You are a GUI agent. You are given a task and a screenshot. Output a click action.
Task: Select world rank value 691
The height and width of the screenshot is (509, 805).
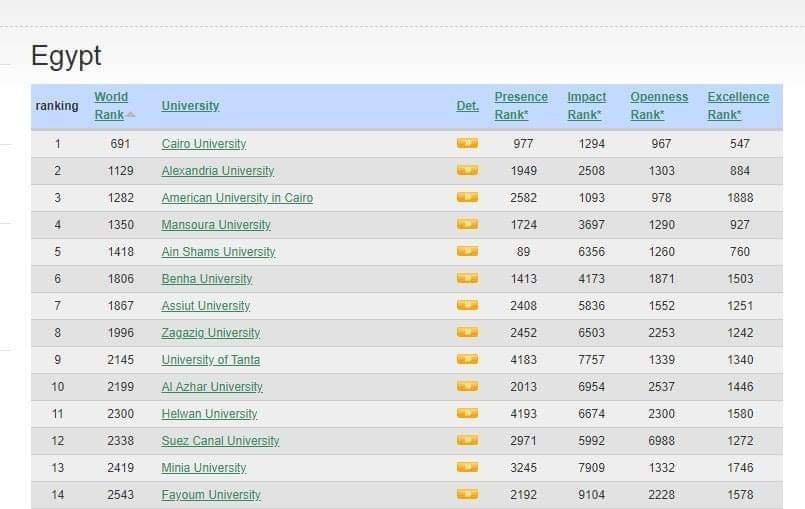coord(120,144)
